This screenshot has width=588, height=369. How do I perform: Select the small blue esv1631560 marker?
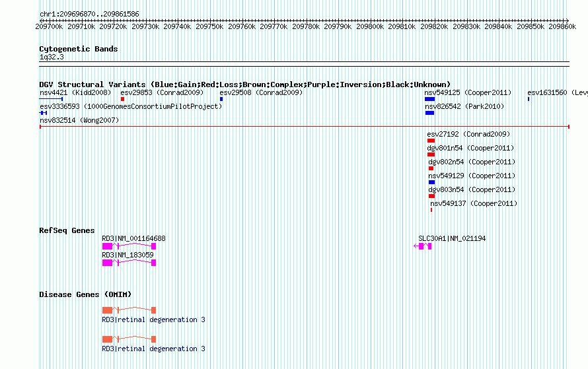tap(529, 99)
